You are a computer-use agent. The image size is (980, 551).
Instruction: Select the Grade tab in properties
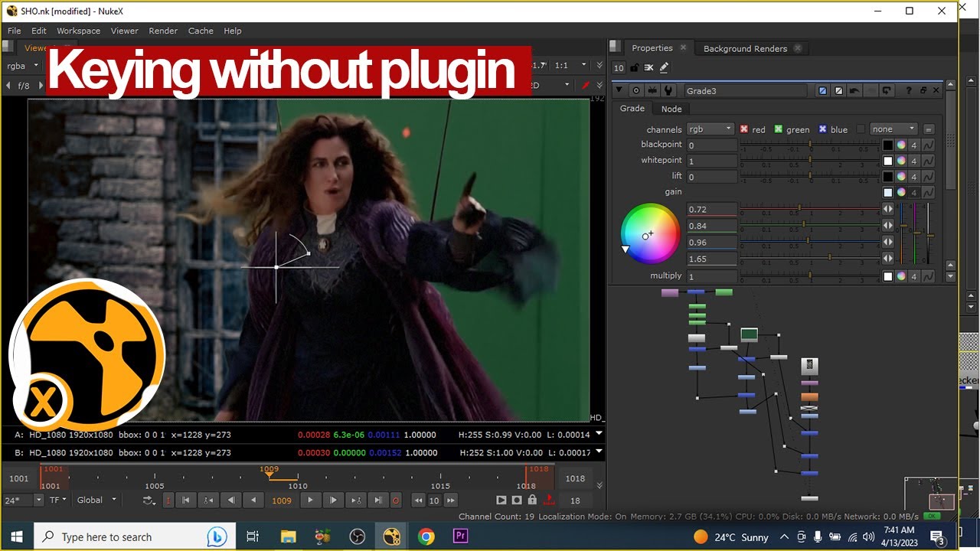632,108
